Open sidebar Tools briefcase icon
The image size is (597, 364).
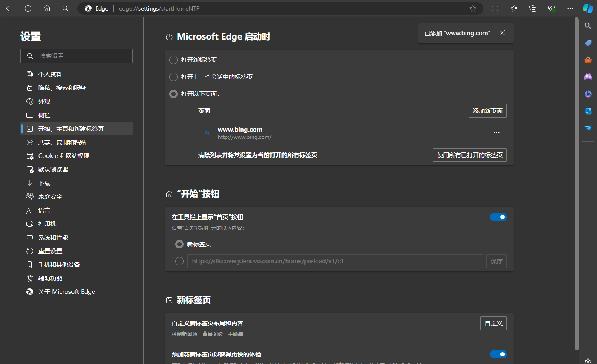click(588, 60)
